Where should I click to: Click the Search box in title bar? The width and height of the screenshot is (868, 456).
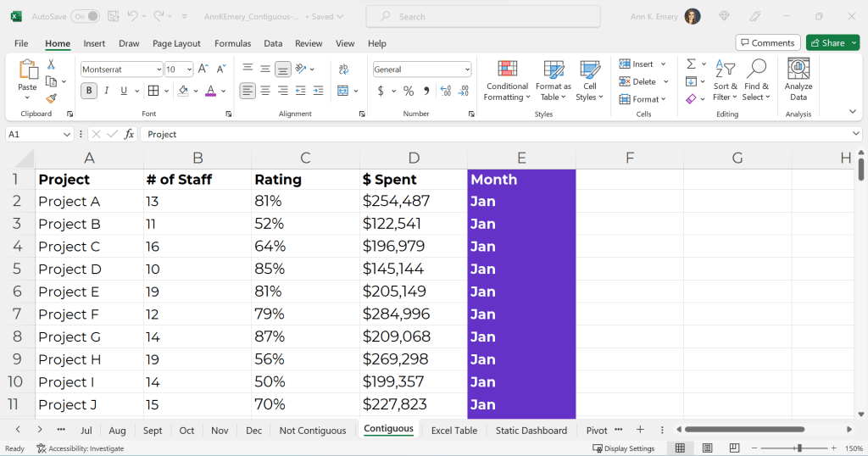pos(483,17)
